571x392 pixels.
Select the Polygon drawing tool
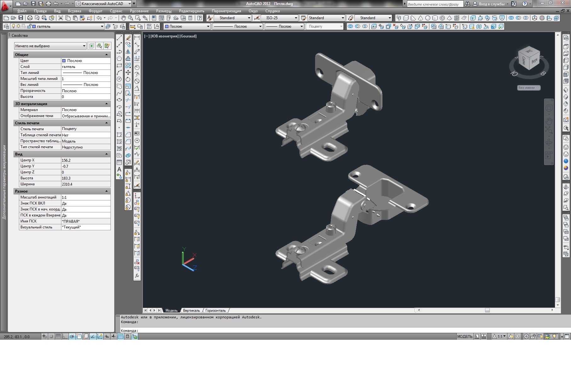pyautogui.click(x=119, y=59)
